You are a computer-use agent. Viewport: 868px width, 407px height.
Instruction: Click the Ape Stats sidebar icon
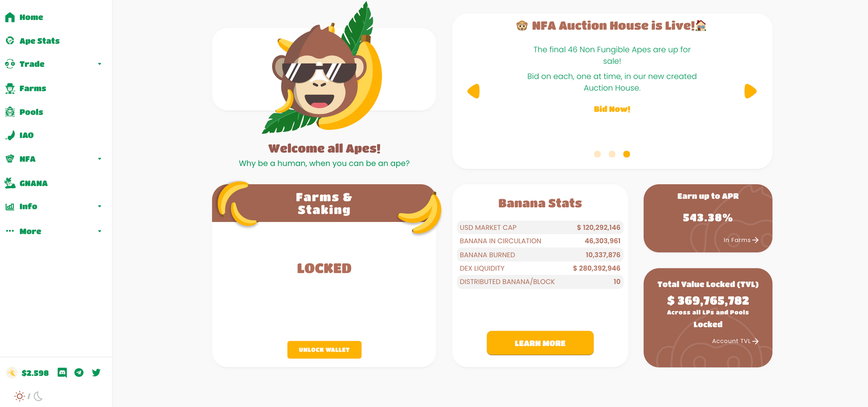click(10, 40)
